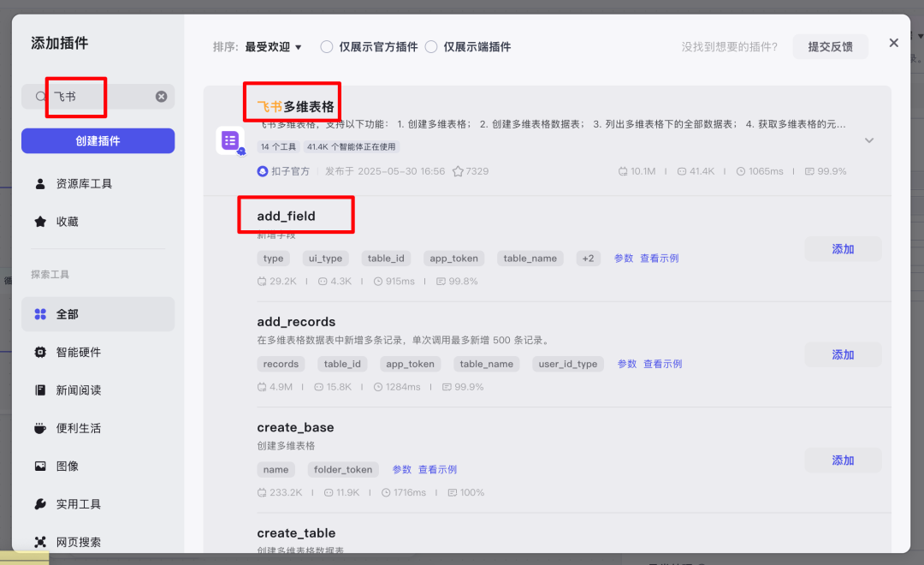The image size is (924, 565).
Task: Open 查看示例 link for add_records
Action: (x=663, y=364)
